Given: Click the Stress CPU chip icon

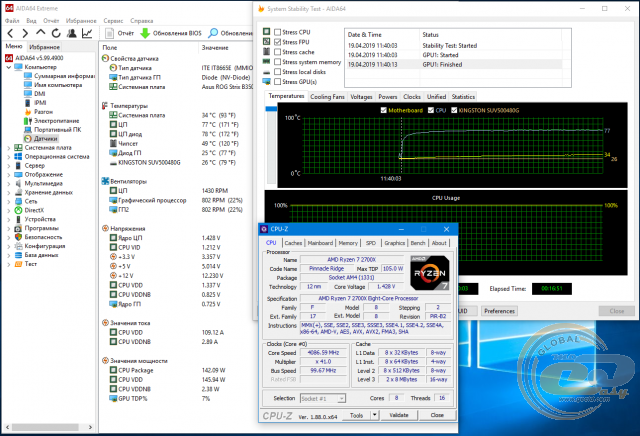Looking at the screenshot, I should pyautogui.click(x=267, y=31).
